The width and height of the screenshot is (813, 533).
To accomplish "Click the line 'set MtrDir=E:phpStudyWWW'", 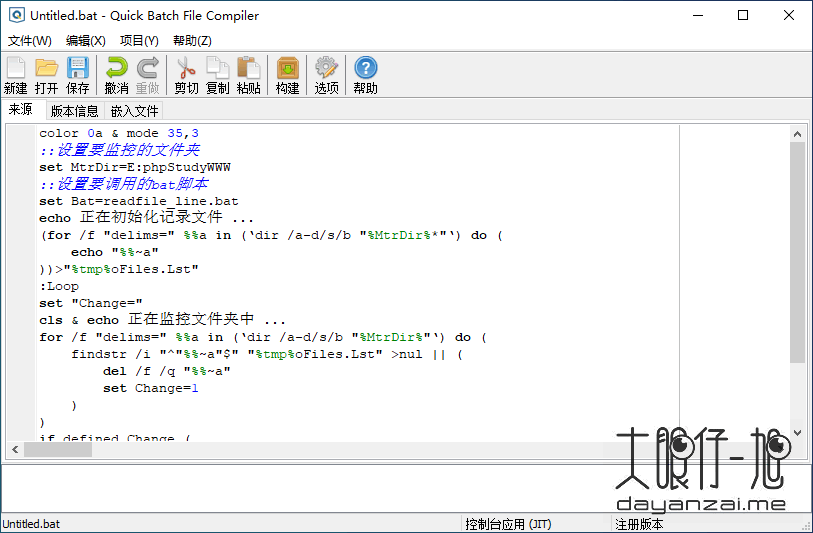I will point(135,167).
